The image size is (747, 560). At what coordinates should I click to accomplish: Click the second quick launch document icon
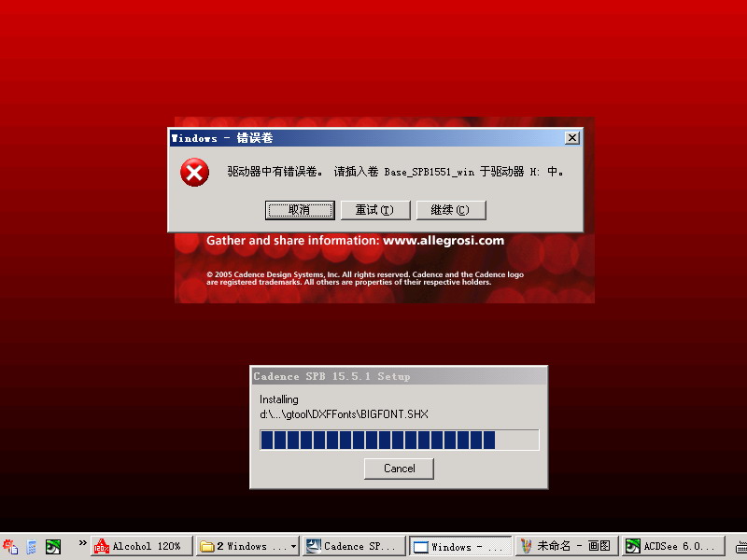(32, 547)
